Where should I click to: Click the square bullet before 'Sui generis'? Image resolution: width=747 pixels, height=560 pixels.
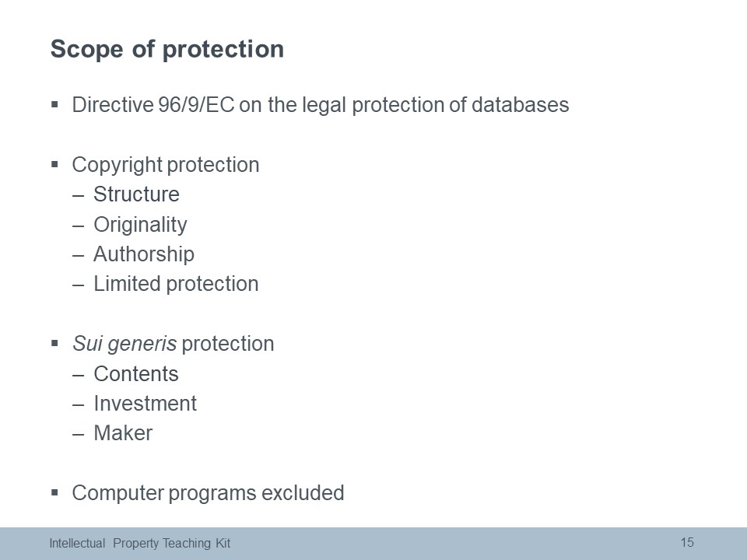[54, 343]
